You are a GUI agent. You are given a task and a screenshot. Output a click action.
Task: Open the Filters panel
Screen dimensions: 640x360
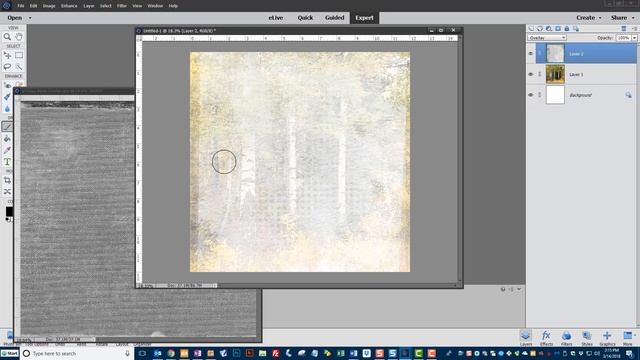[566, 338]
